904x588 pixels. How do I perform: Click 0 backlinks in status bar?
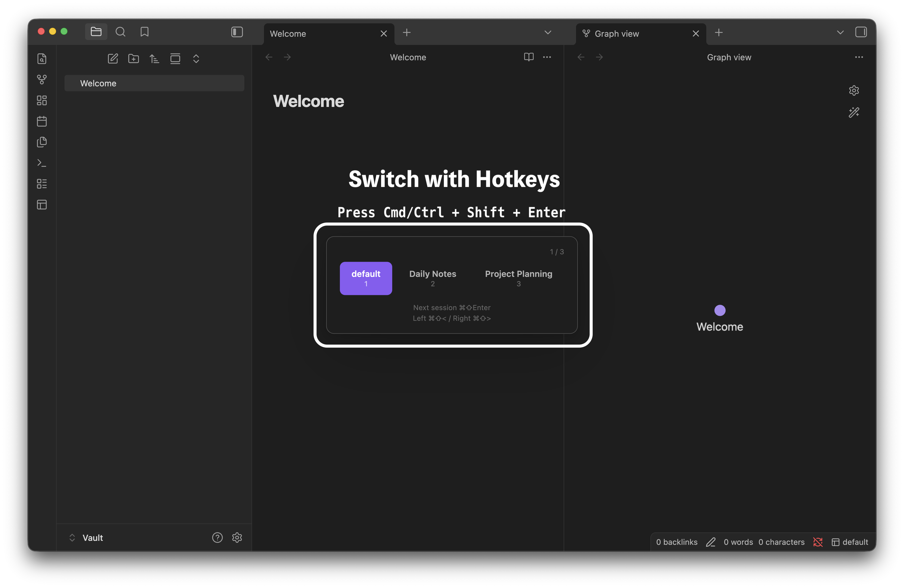pos(677,542)
